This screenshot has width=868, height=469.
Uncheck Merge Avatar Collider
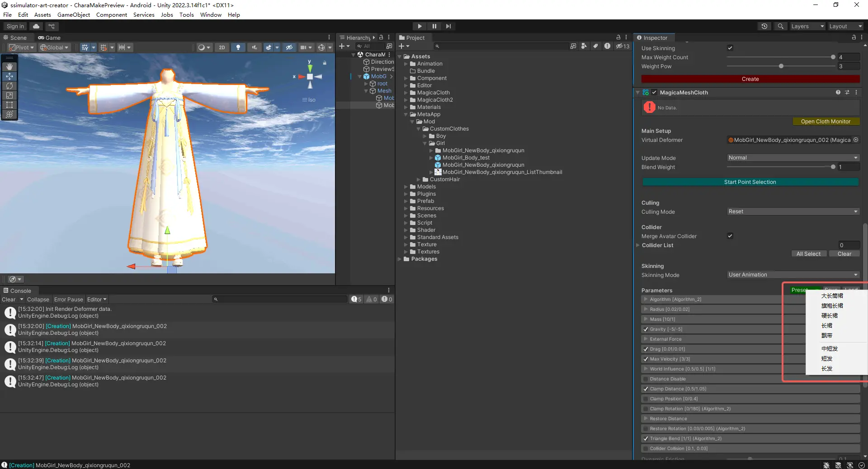pos(730,236)
